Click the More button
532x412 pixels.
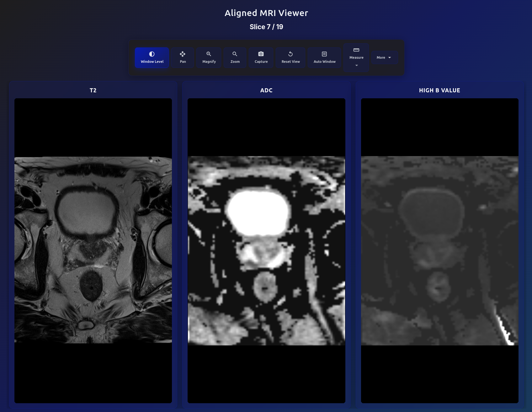coord(384,57)
